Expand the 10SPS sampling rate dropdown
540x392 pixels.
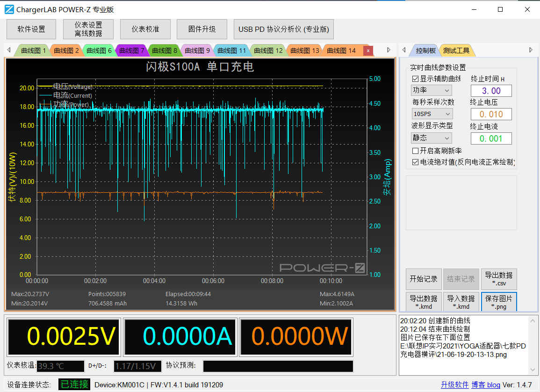[x=432, y=114]
